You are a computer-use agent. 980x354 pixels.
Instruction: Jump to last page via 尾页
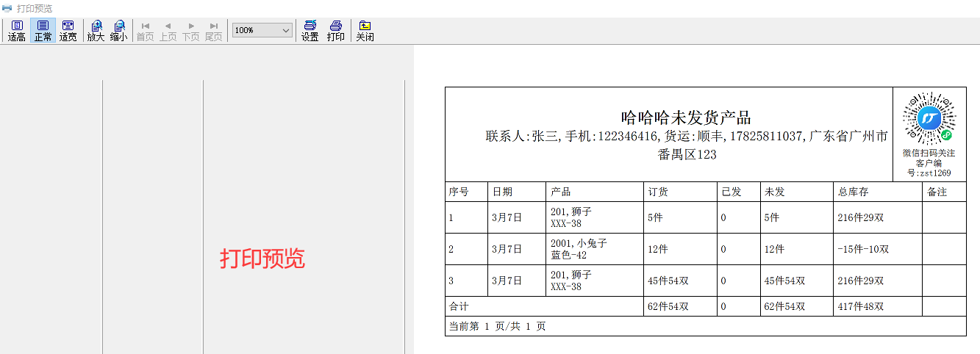click(213, 30)
